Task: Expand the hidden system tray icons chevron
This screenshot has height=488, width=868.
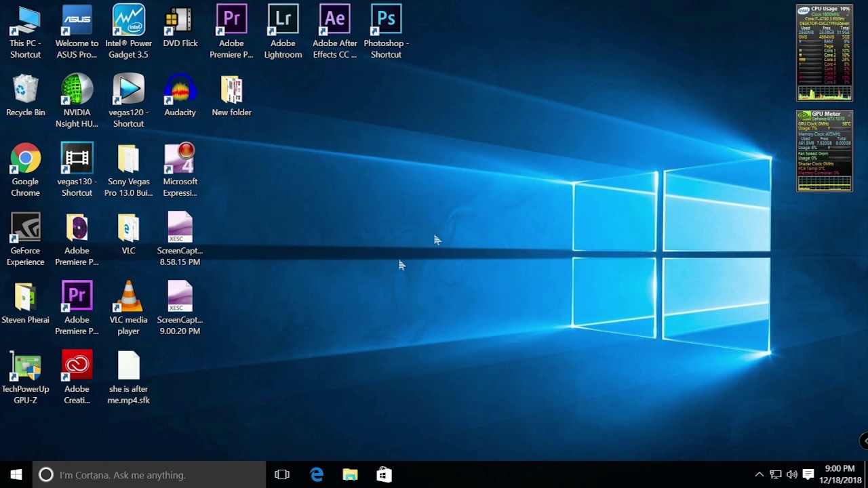Action: [x=759, y=474]
